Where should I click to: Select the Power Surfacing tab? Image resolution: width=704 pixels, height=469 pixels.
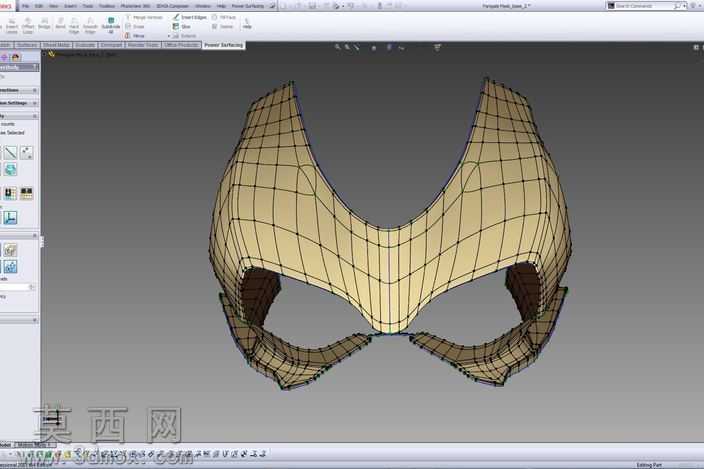point(224,45)
